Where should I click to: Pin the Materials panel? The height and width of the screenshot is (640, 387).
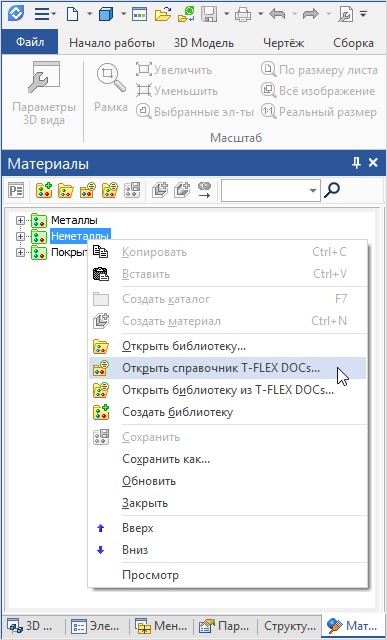click(356, 163)
